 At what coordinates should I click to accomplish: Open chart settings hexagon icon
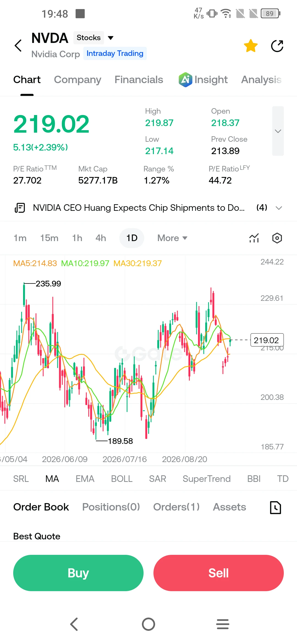[x=277, y=238]
